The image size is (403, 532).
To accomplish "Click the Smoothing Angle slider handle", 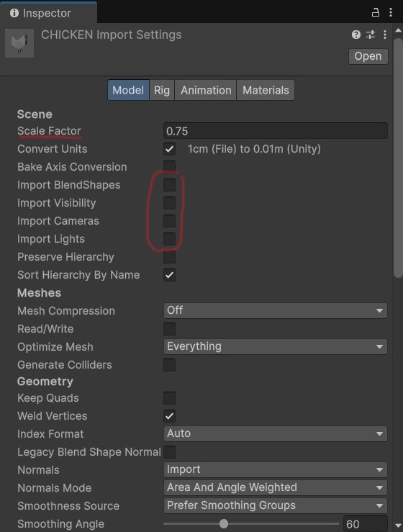I will pyautogui.click(x=224, y=524).
